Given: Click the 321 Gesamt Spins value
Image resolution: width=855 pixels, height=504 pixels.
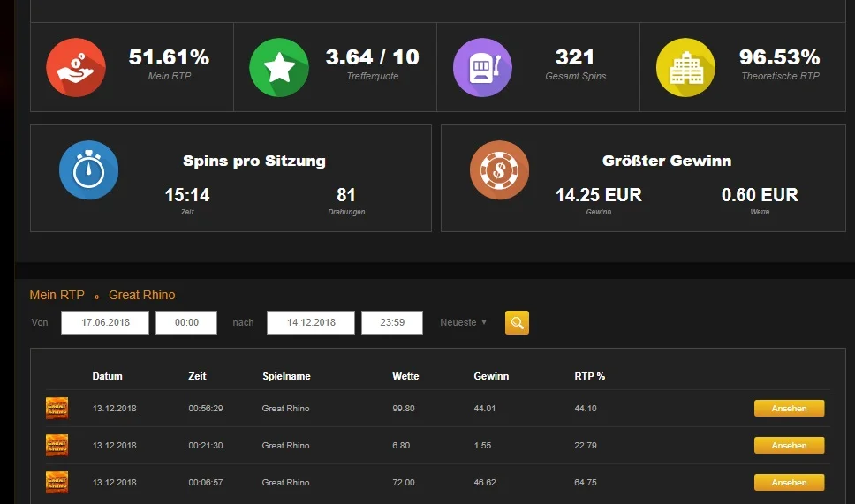Looking at the screenshot, I should [575, 57].
